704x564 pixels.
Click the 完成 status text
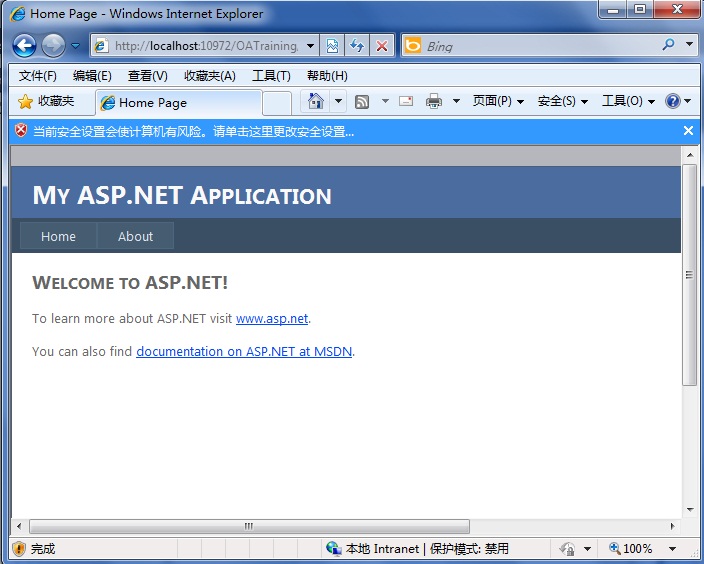click(x=43, y=549)
